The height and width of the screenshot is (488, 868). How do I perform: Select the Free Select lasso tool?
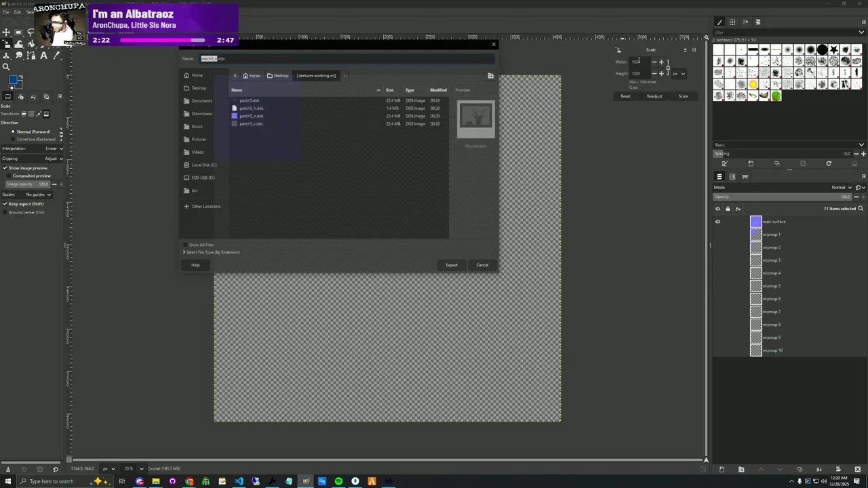31,32
